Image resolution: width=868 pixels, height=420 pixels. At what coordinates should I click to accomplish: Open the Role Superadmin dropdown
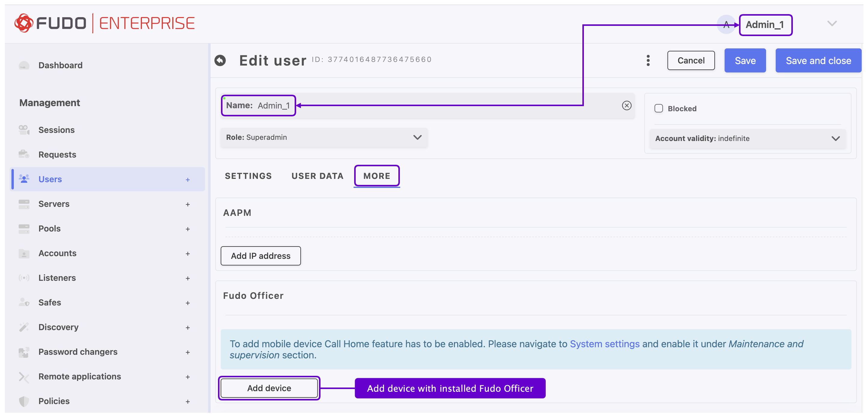324,137
